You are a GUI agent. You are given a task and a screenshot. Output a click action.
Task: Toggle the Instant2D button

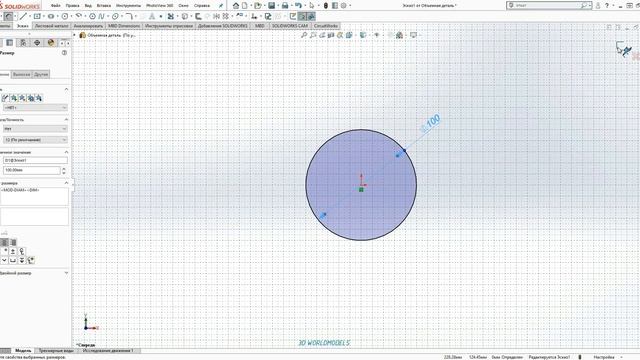point(302,16)
